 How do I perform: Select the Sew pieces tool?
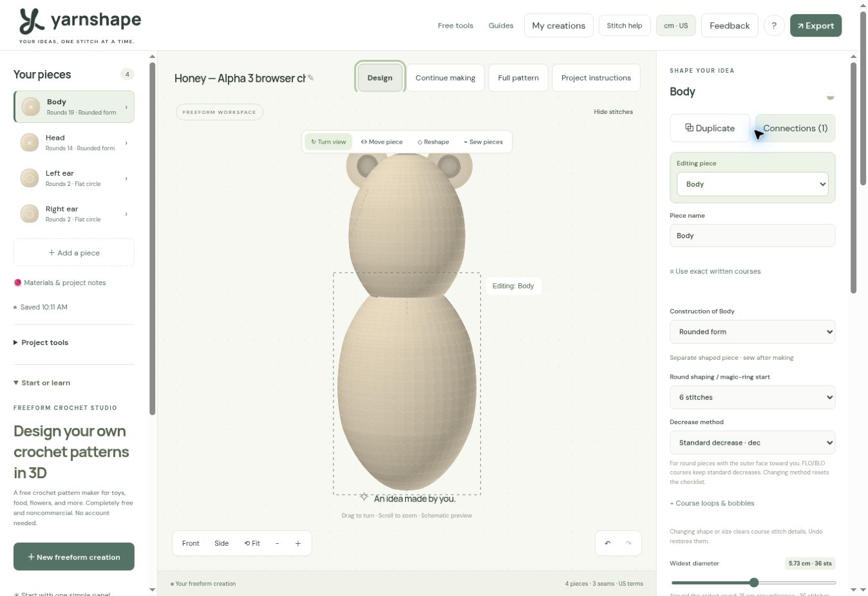(x=483, y=142)
